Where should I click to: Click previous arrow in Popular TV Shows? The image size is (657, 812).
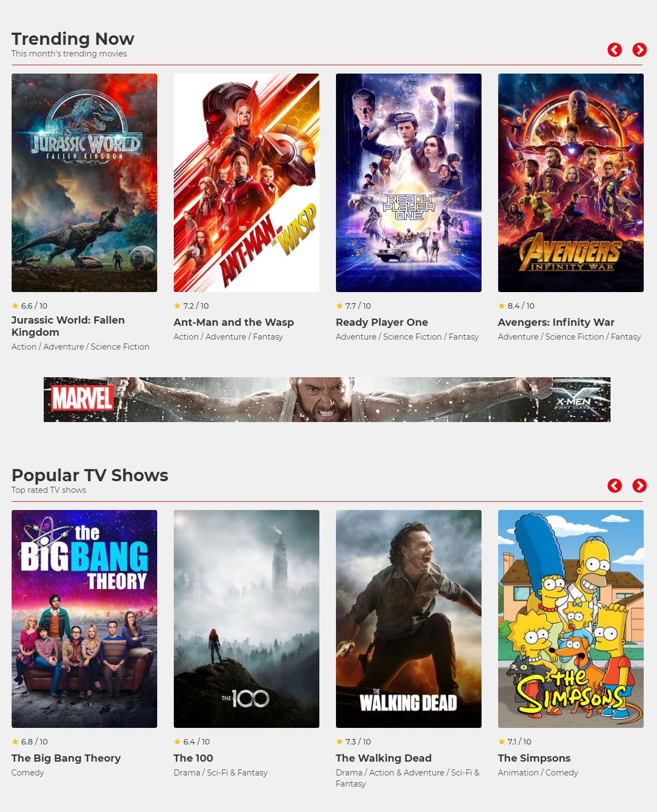click(x=614, y=486)
